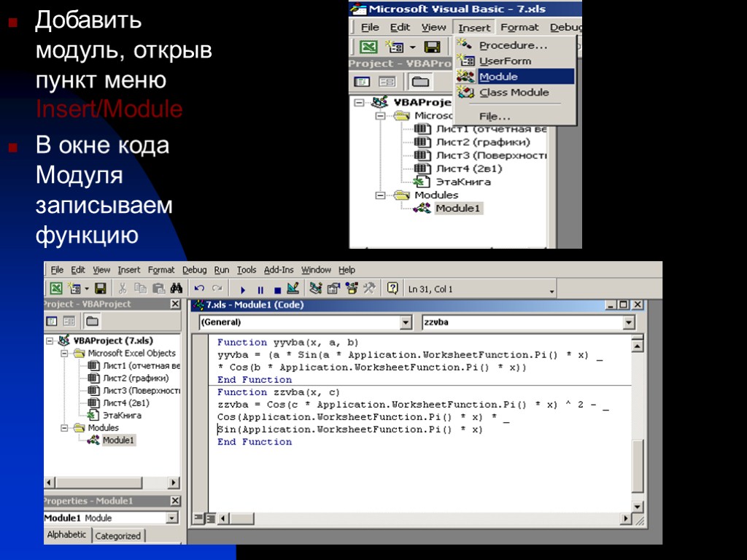Viewport: 747px width, 560px height.
Task: Toggle Design Mode icon
Action: point(293,288)
